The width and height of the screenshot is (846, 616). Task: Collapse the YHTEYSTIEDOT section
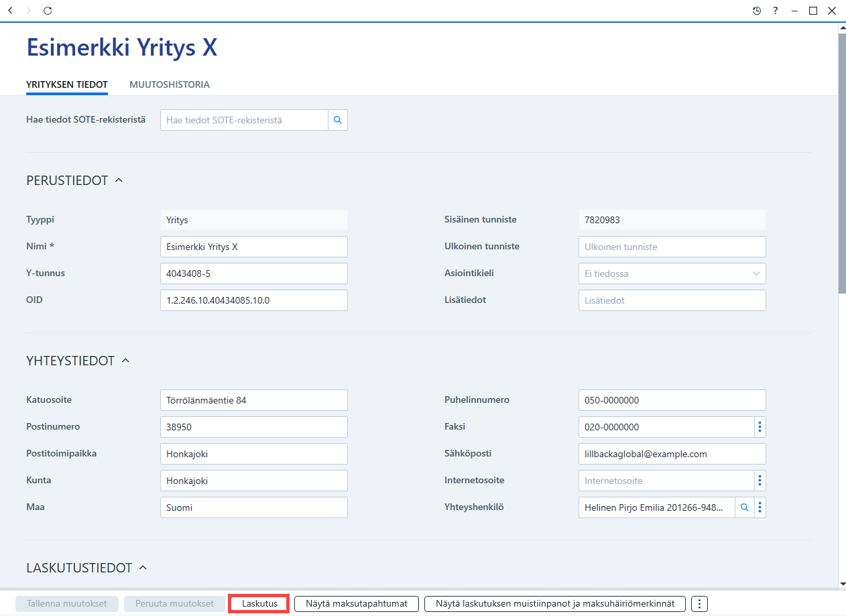click(x=125, y=361)
